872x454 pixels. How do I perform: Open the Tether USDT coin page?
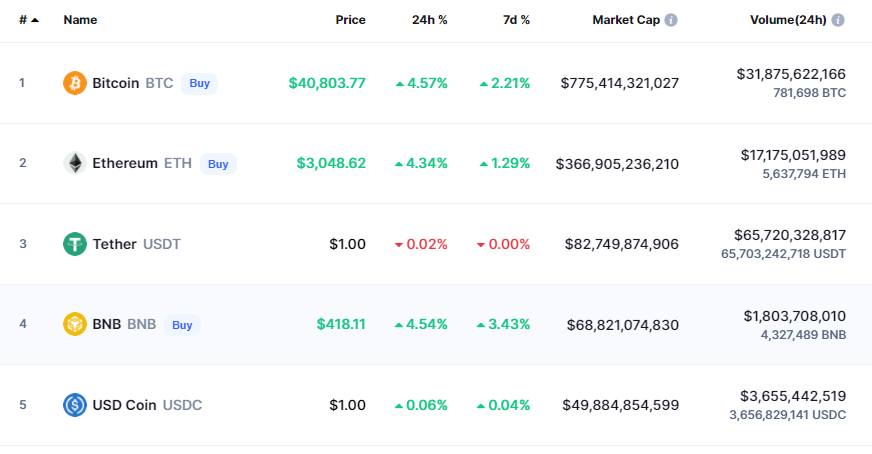[137, 244]
